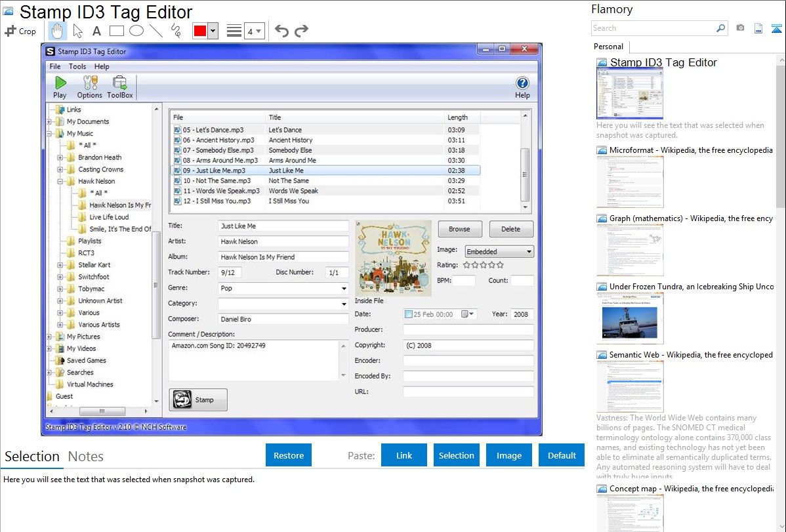Open the File menu

tap(54, 66)
